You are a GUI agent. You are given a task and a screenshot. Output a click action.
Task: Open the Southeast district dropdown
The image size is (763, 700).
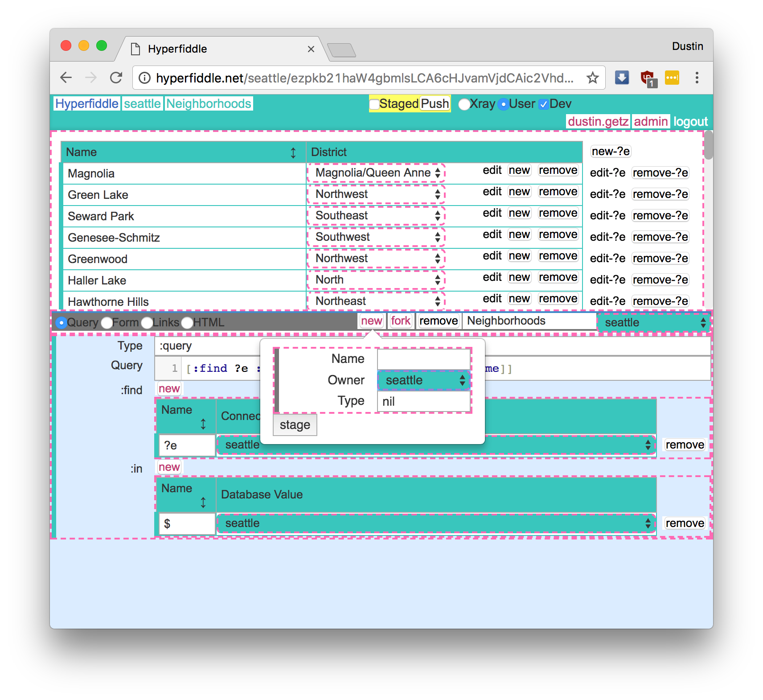[376, 215]
